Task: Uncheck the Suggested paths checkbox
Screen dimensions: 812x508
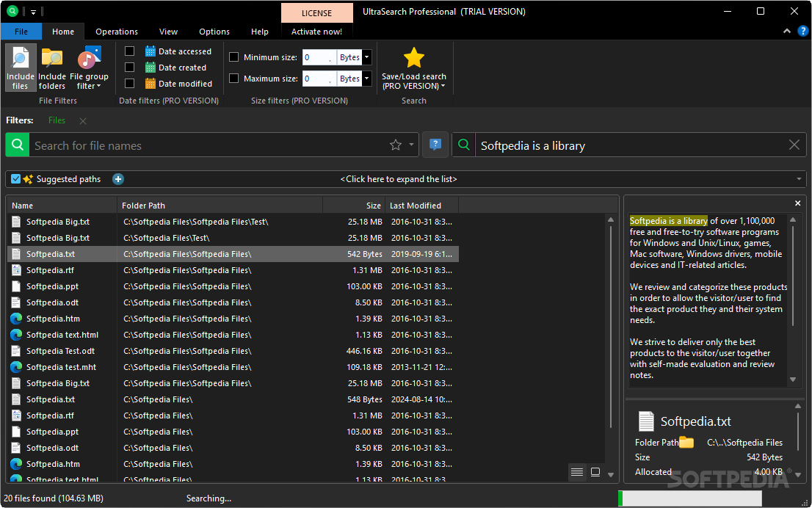Action: point(15,179)
